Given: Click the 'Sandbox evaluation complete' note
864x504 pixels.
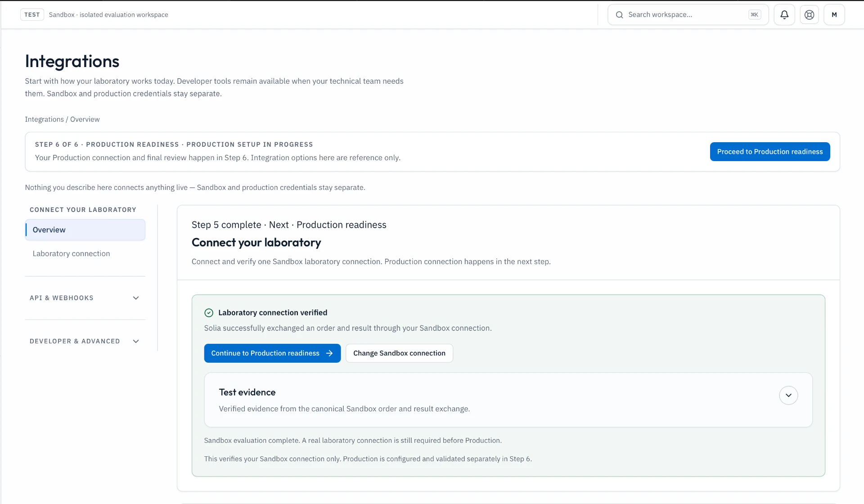Looking at the screenshot, I should [x=353, y=441].
